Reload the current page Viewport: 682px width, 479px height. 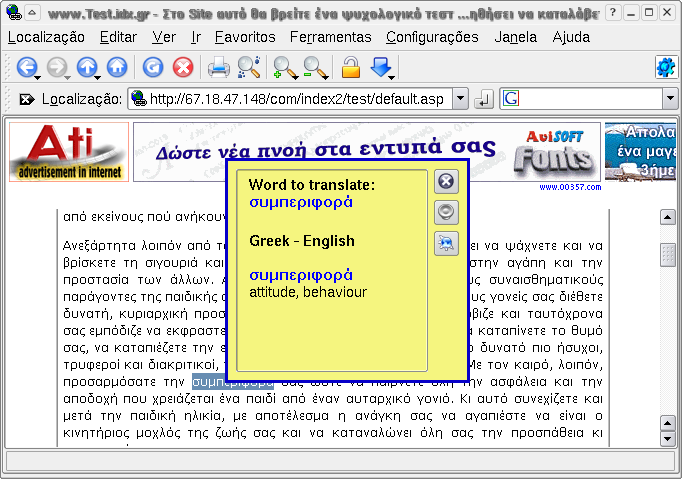153,68
